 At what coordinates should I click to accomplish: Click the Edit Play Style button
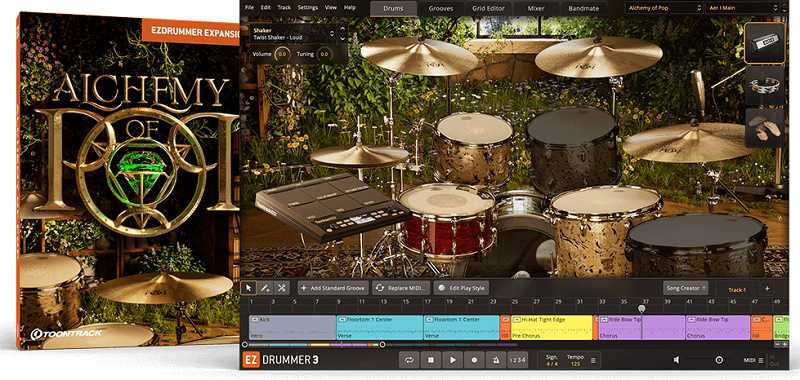[x=461, y=288]
